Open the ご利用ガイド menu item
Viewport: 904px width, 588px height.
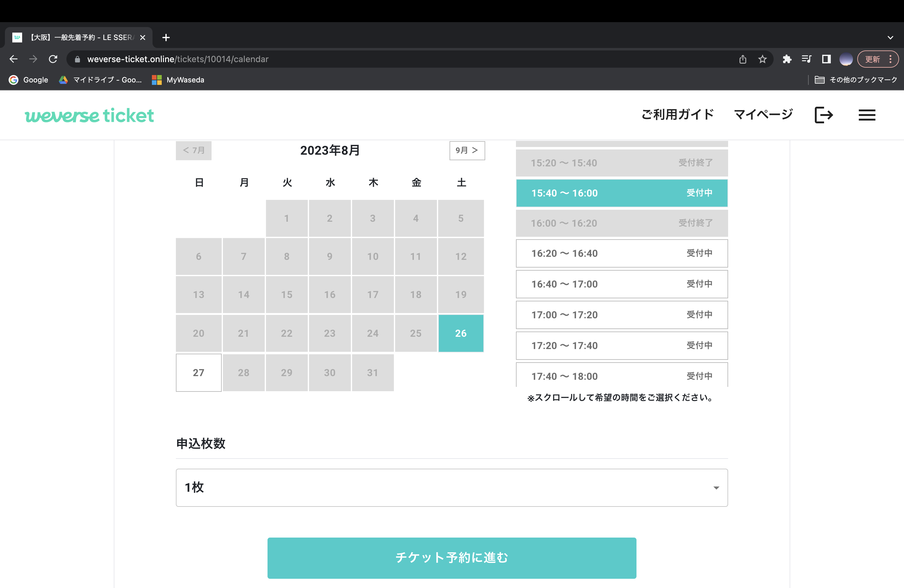677,114
